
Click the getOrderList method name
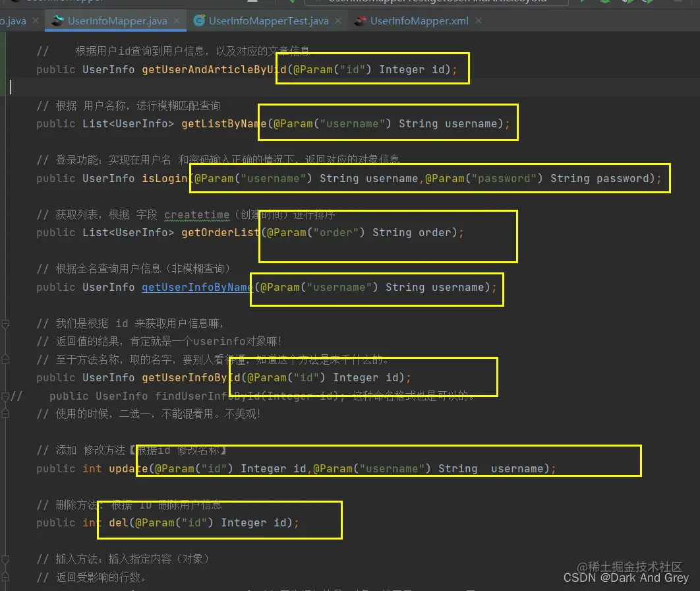coord(221,233)
